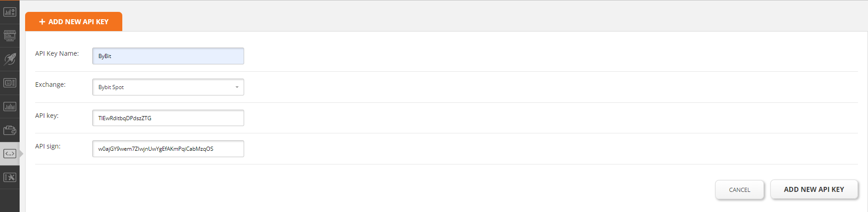Click the CANCEL button
The width and height of the screenshot is (868, 212).
click(x=739, y=190)
